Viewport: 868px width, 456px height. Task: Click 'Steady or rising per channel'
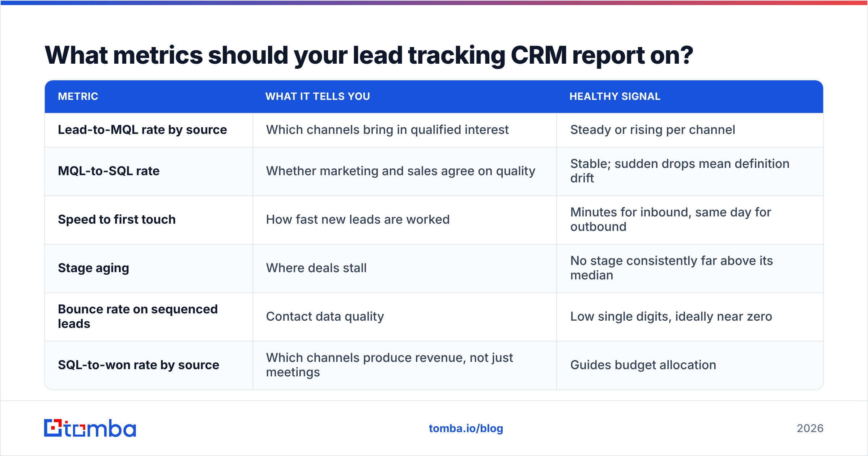tap(652, 130)
